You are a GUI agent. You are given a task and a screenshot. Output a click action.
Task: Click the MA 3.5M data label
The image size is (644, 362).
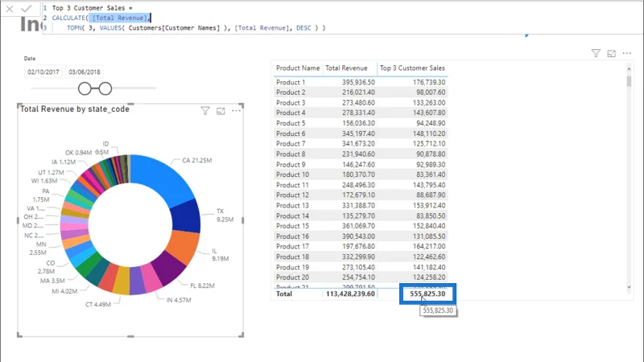[x=52, y=281]
